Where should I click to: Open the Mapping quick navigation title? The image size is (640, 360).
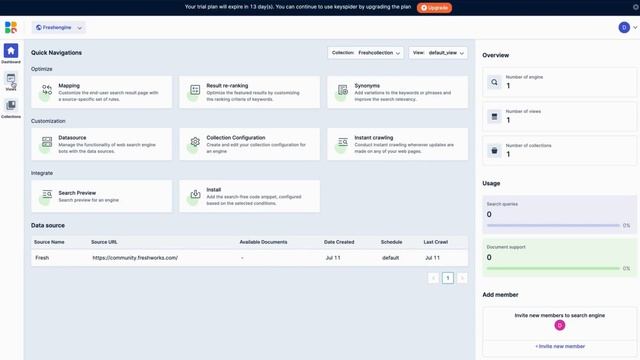coord(69,86)
